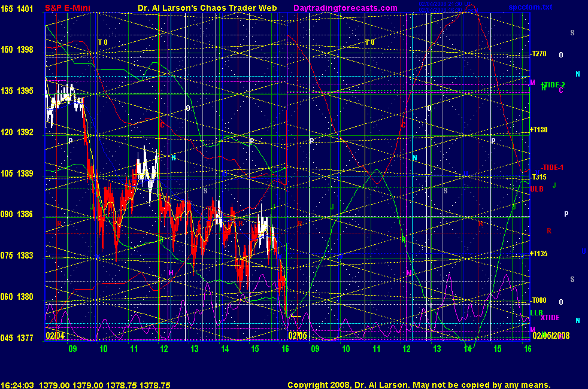
Task: Open the Daytradingforecasts.com label
Action: coord(345,8)
